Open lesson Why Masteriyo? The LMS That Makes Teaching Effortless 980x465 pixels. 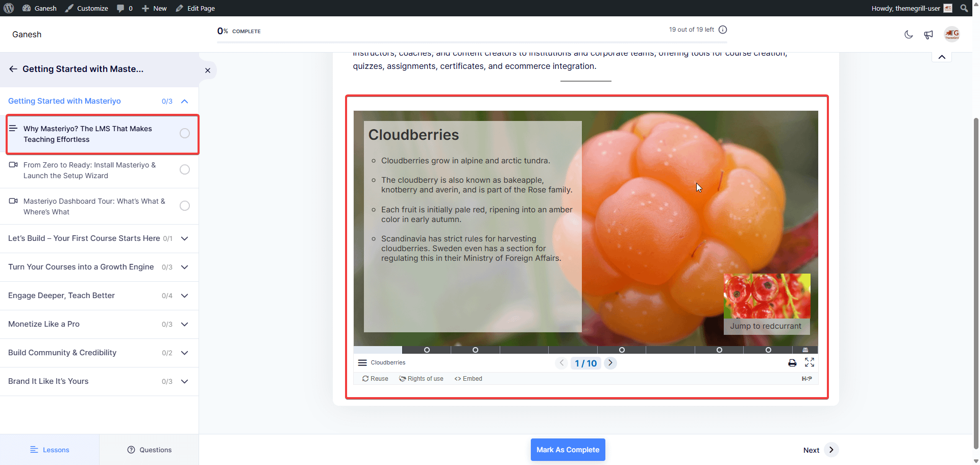pyautogui.click(x=88, y=134)
